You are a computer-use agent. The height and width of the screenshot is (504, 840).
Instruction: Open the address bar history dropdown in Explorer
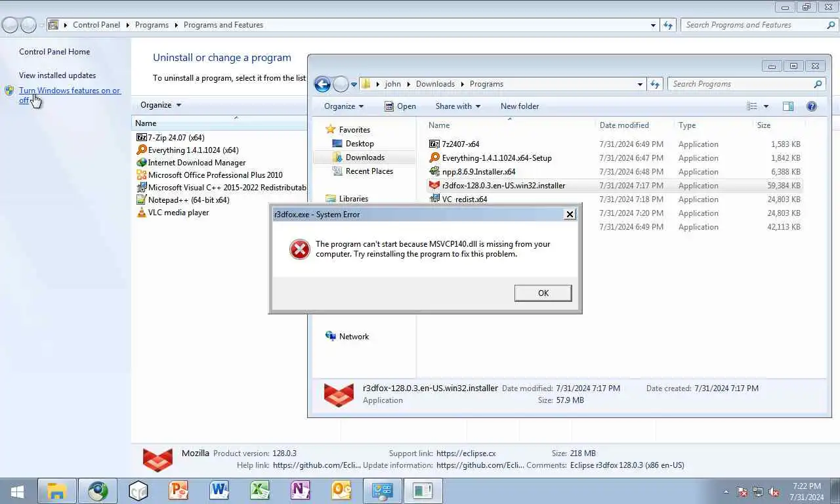640,84
